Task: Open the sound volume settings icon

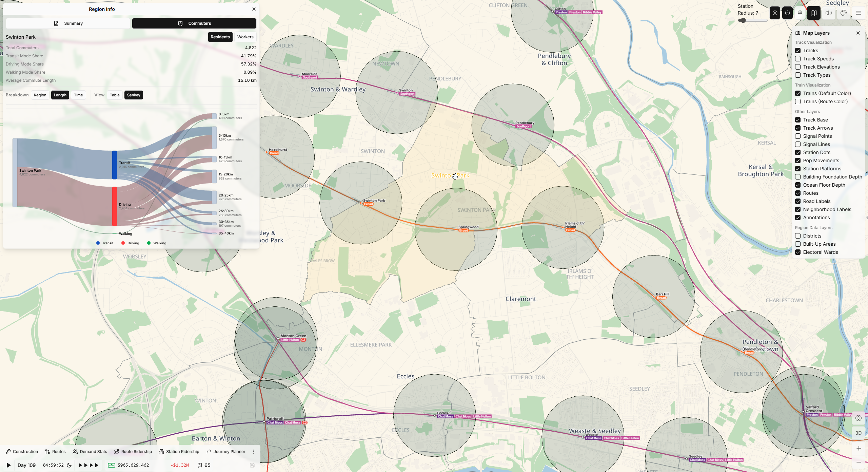Action: point(829,13)
